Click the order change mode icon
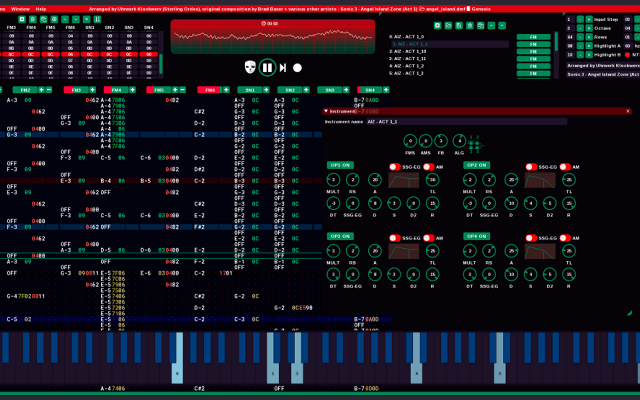The height and width of the screenshot is (400, 640). [97, 19]
